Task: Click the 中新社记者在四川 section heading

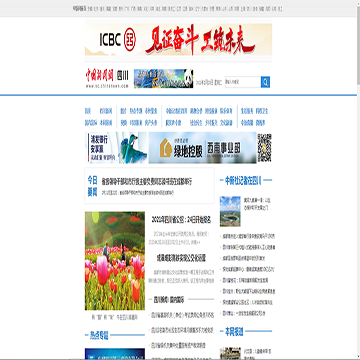Action: (x=243, y=181)
